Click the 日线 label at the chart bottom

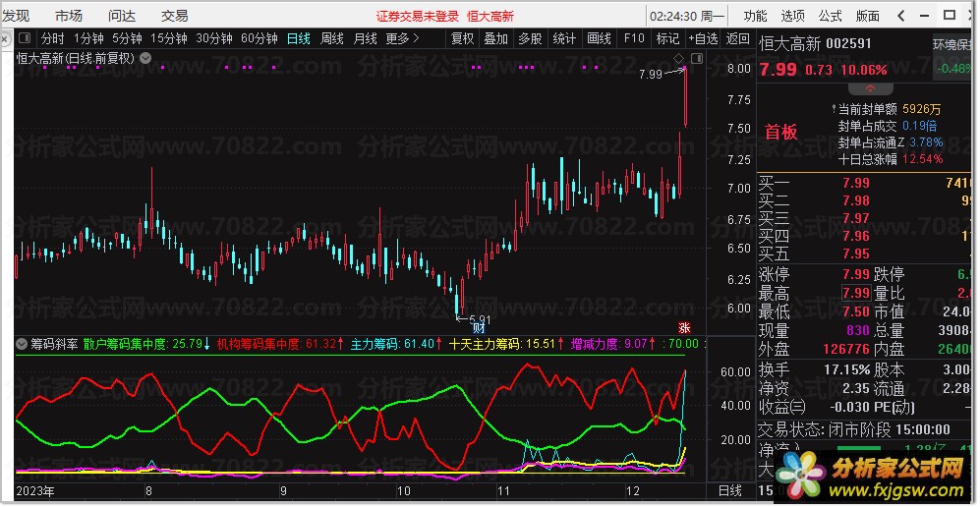tap(730, 490)
